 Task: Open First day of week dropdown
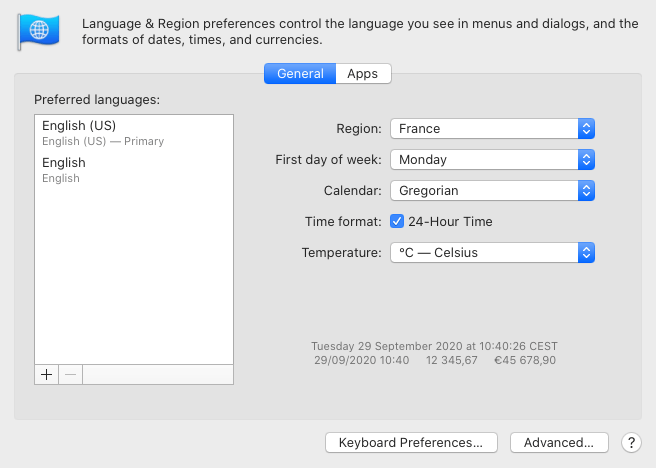[492, 159]
